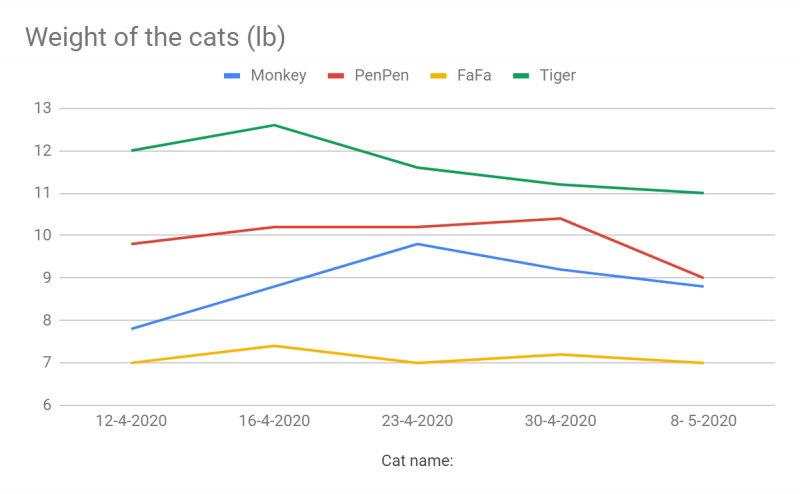Click the blue Monkey legend color swatch
Image resolution: width=800 pixels, height=494 pixels.
click(x=232, y=76)
